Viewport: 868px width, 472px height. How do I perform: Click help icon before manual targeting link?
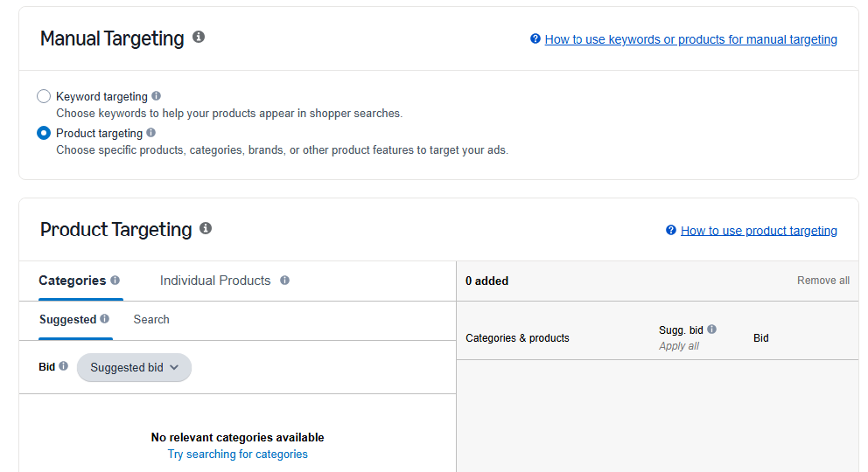pyautogui.click(x=535, y=38)
